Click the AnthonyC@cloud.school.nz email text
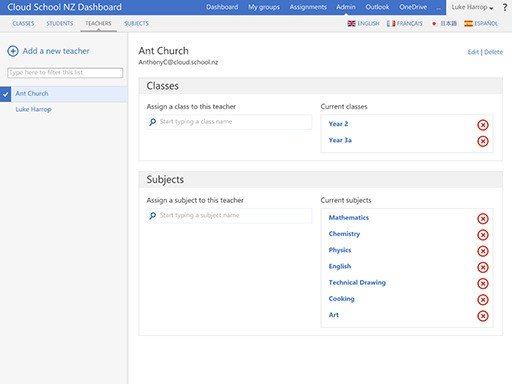The image size is (512, 384). click(x=178, y=62)
